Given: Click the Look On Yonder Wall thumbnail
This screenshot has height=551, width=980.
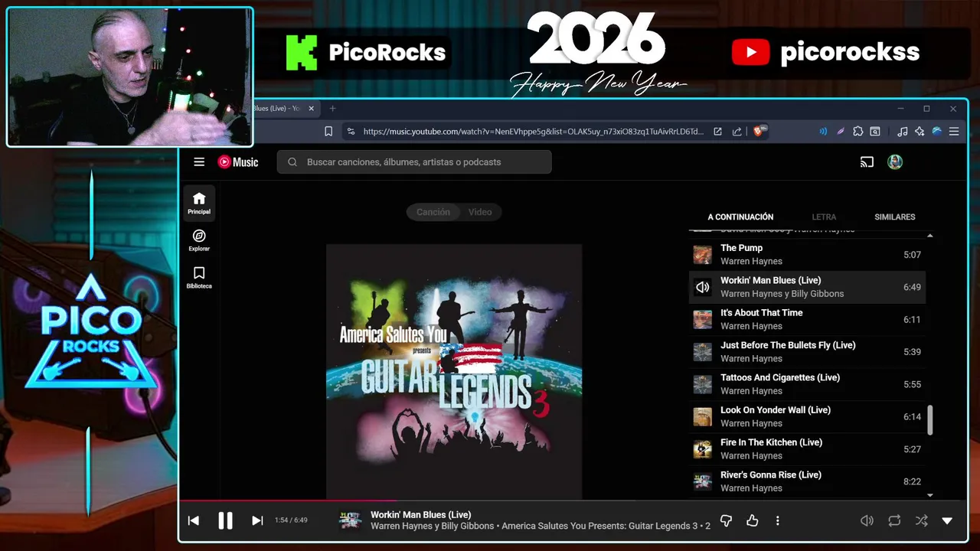Looking at the screenshot, I should tap(702, 417).
